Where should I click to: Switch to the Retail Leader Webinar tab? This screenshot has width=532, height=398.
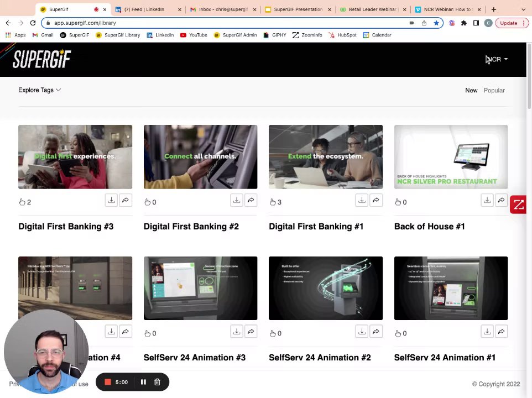point(373,9)
